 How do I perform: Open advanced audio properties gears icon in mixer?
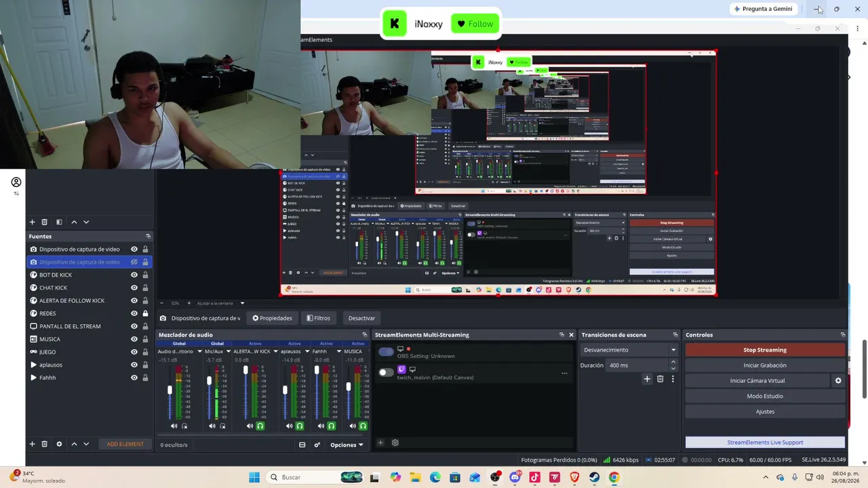(x=317, y=445)
